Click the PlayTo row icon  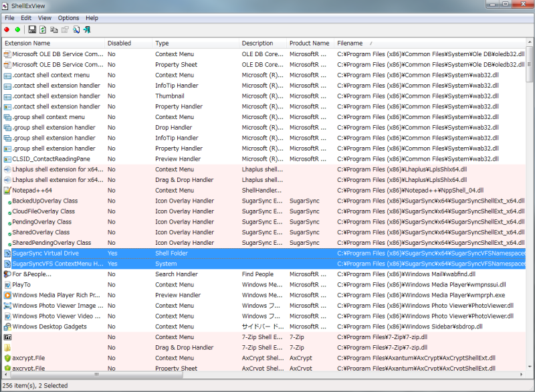point(7,285)
